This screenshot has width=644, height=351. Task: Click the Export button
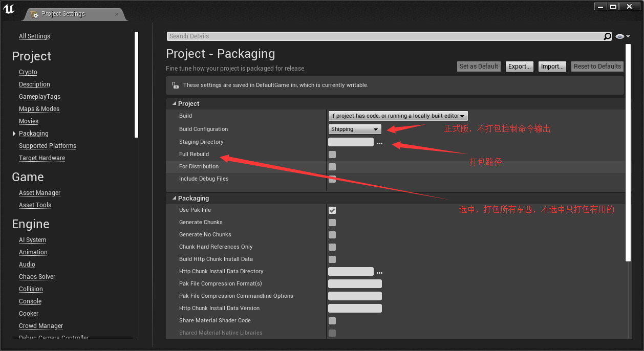(x=519, y=66)
